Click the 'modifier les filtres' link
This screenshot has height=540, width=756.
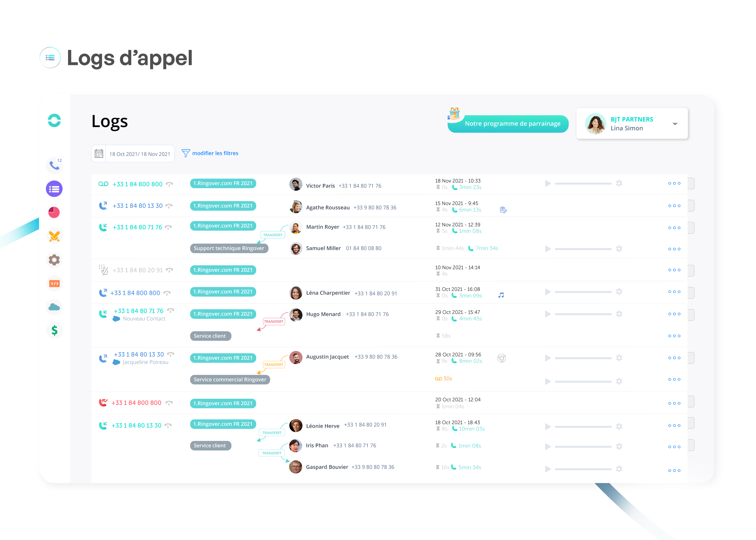tap(215, 153)
